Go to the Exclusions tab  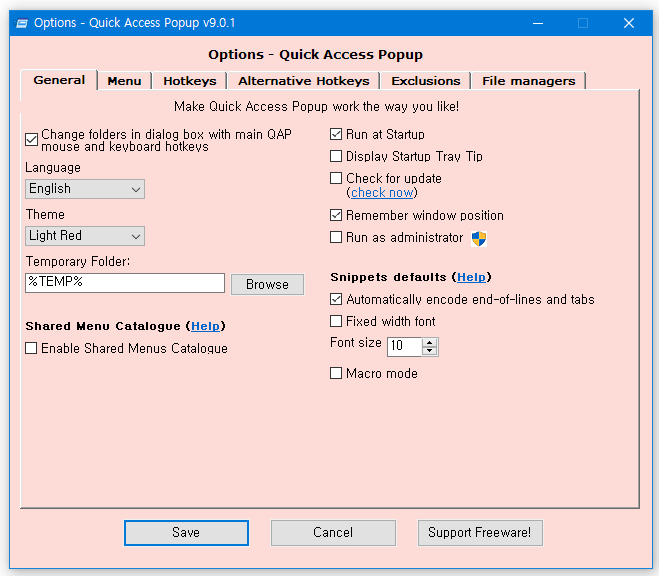click(x=426, y=81)
